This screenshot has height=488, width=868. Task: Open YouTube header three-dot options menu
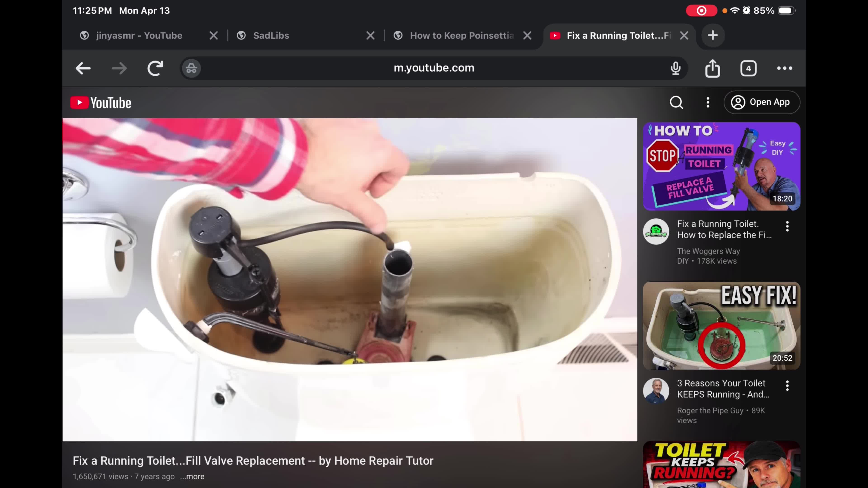click(708, 102)
